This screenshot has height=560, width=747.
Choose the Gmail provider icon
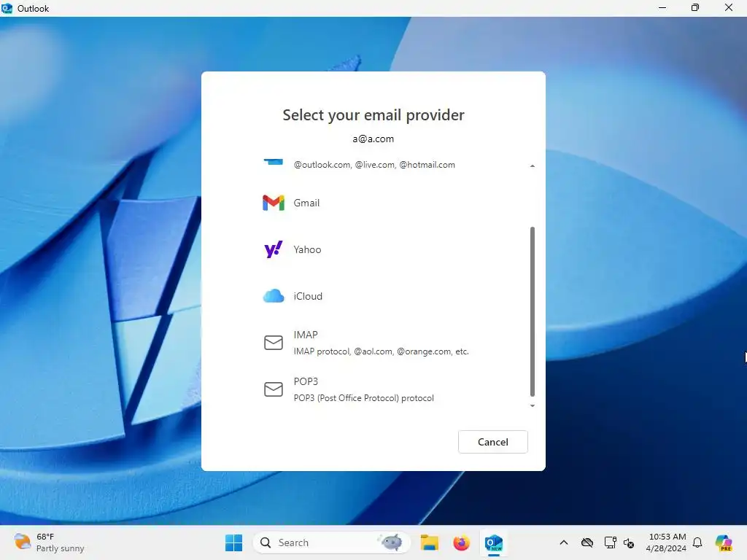click(274, 203)
